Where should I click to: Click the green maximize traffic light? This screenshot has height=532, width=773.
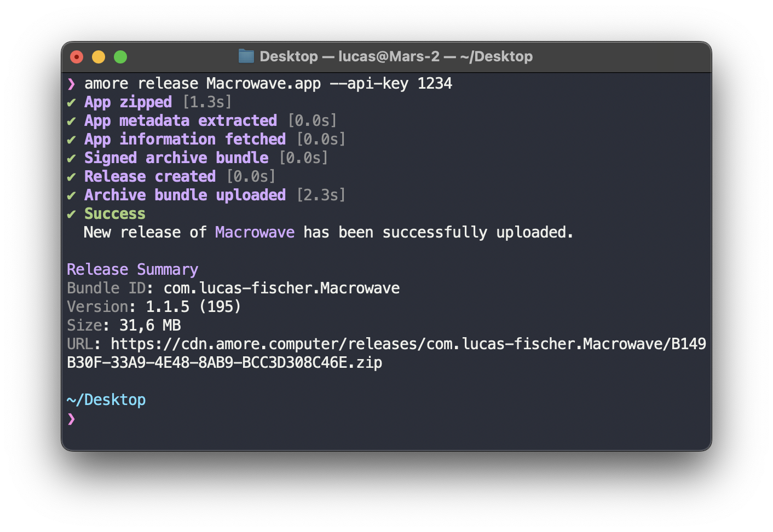[x=120, y=56]
